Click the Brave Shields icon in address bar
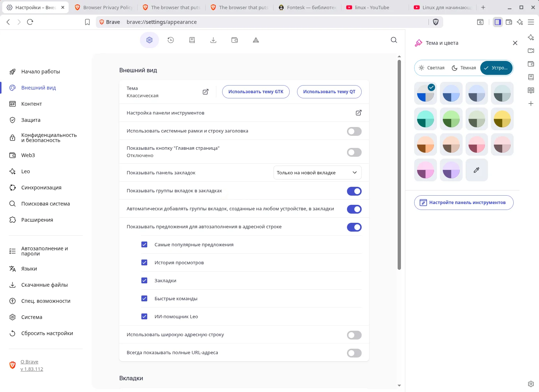539x392 pixels. pyautogui.click(x=436, y=22)
